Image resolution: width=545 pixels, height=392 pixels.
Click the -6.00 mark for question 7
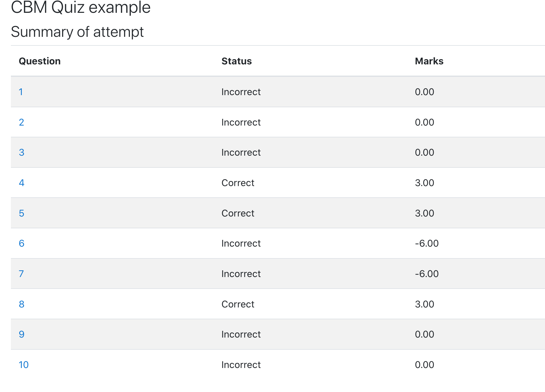427,274
